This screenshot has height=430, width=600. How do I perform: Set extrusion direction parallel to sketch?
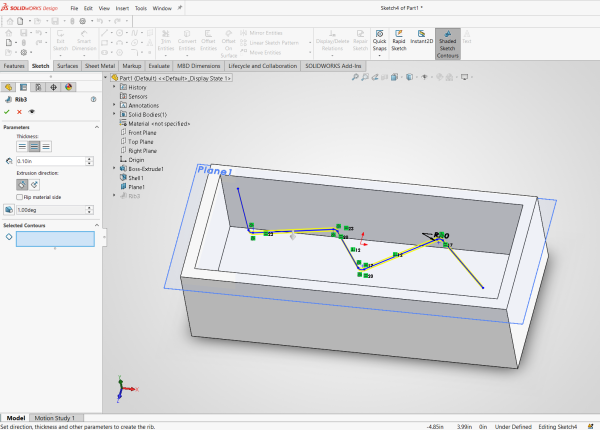coord(22,185)
